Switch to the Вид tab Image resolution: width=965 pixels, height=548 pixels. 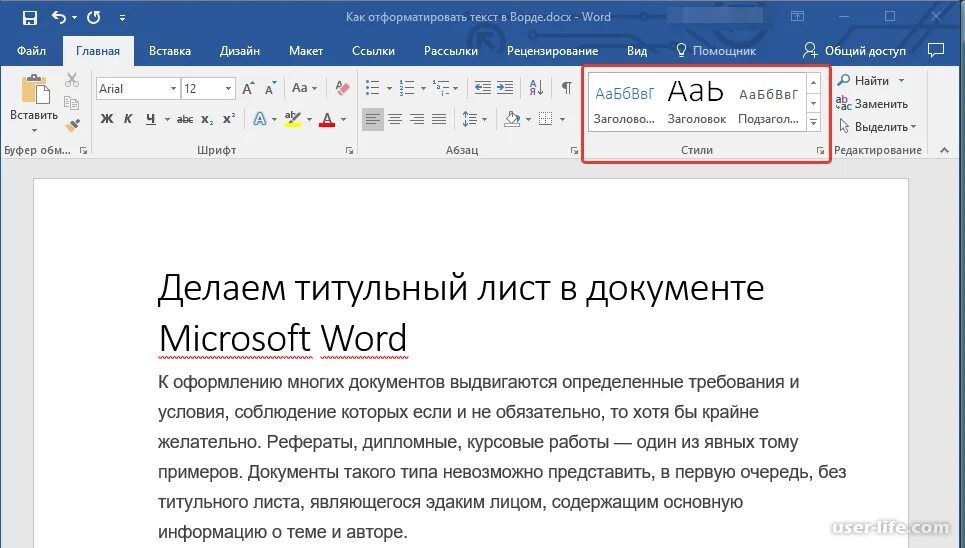(x=637, y=50)
